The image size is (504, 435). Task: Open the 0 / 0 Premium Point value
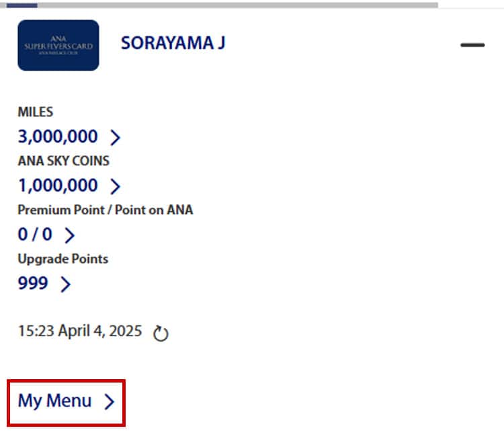click(x=36, y=235)
